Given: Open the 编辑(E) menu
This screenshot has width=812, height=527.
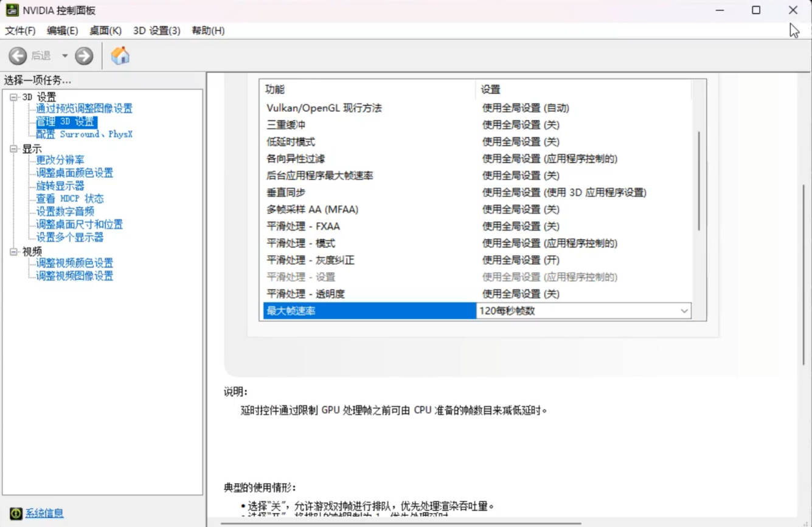Looking at the screenshot, I should pos(63,30).
